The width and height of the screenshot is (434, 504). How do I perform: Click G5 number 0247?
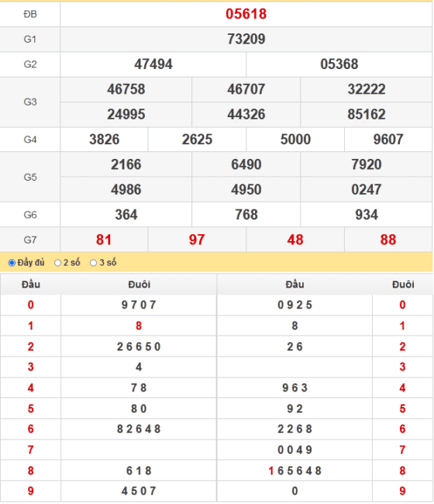click(367, 189)
